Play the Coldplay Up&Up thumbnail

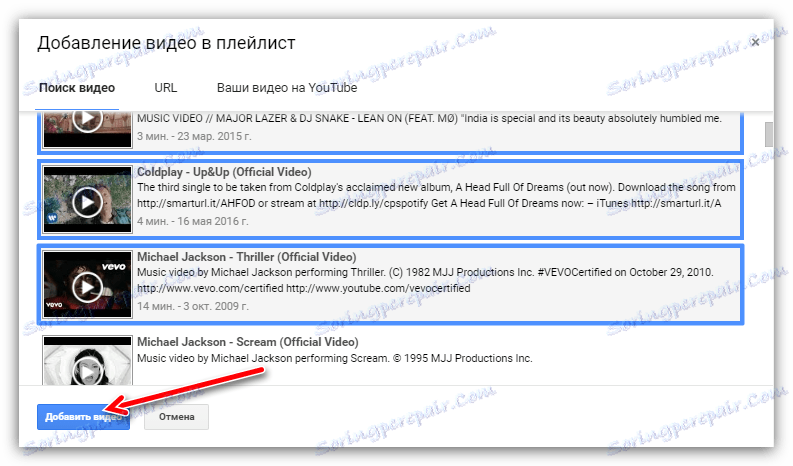(x=87, y=200)
